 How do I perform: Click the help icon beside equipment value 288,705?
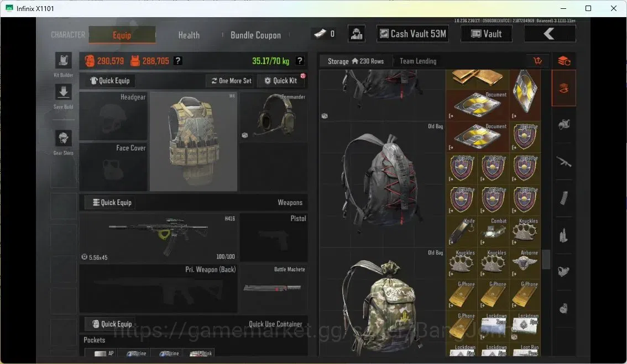point(178,61)
